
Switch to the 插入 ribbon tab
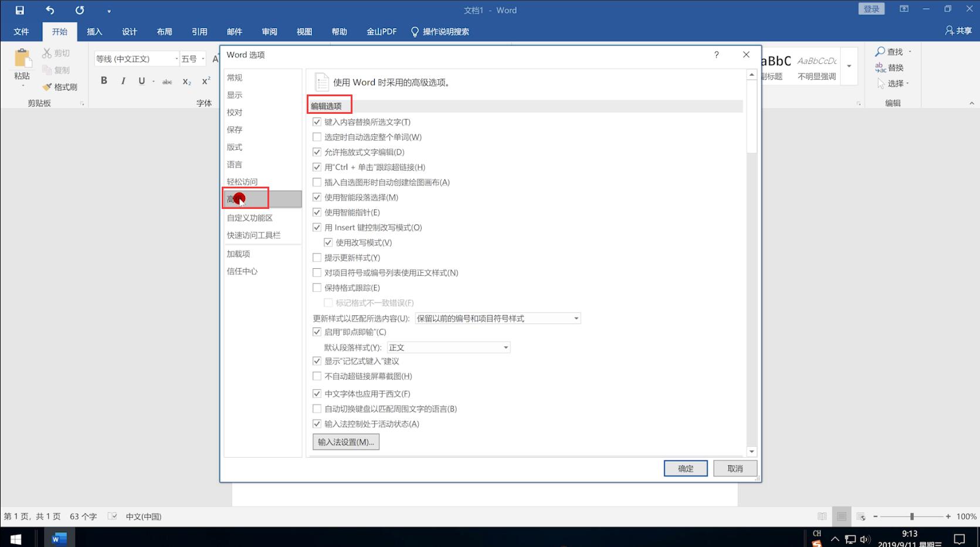click(x=94, y=32)
